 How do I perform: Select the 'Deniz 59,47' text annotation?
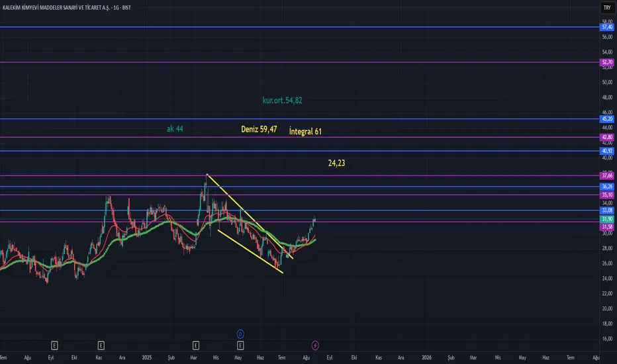259,129
